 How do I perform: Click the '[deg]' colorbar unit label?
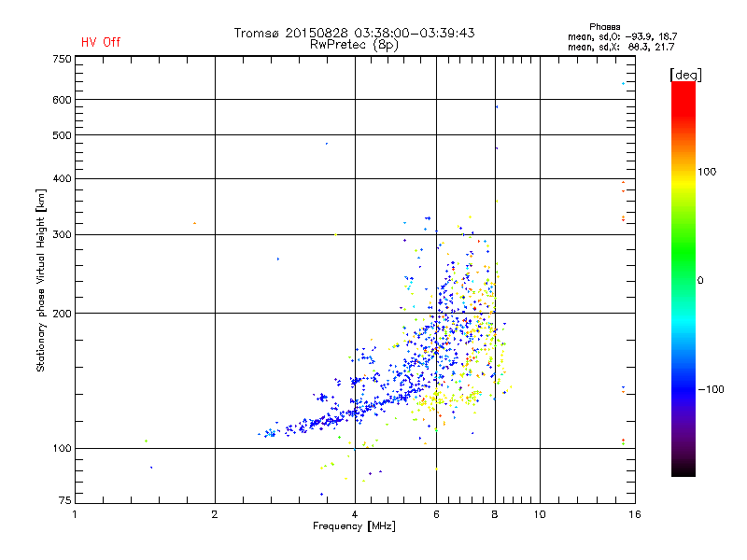coord(685,76)
